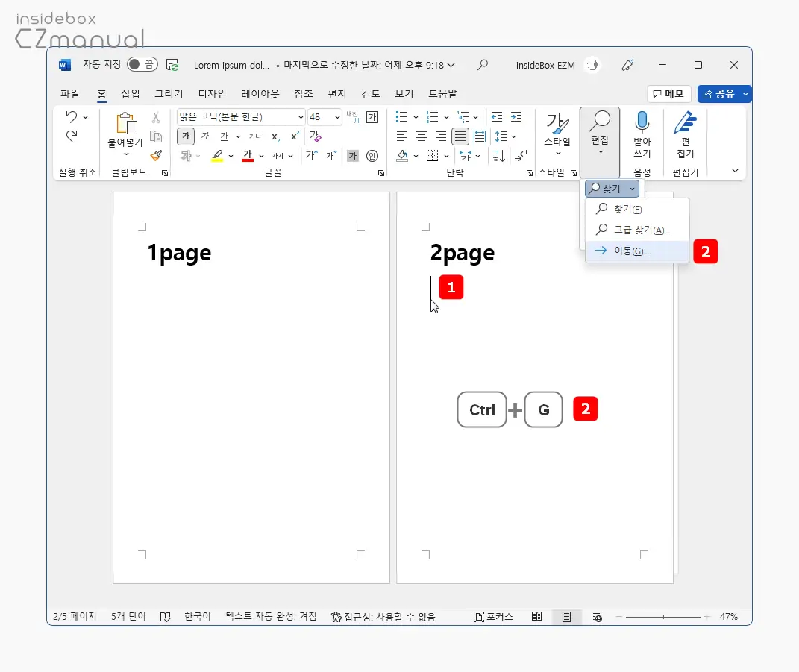
Task: Toggle Focus mode in status bar
Action: click(x=492, y=617)
